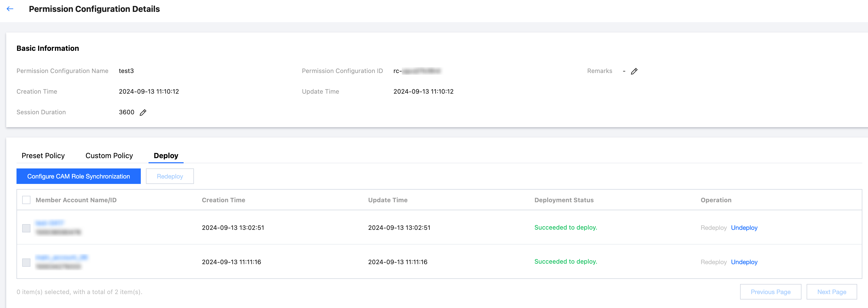Open the Custom Policy tab

pos(109,156)
